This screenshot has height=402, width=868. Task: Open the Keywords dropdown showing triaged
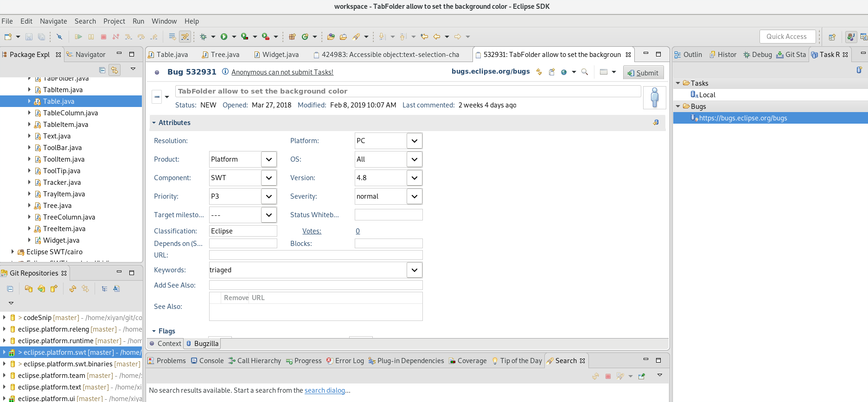[415, 270]
